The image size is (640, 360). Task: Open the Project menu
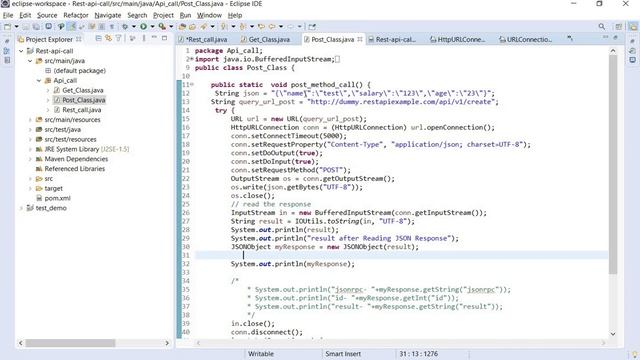click(x=163, y=15)
